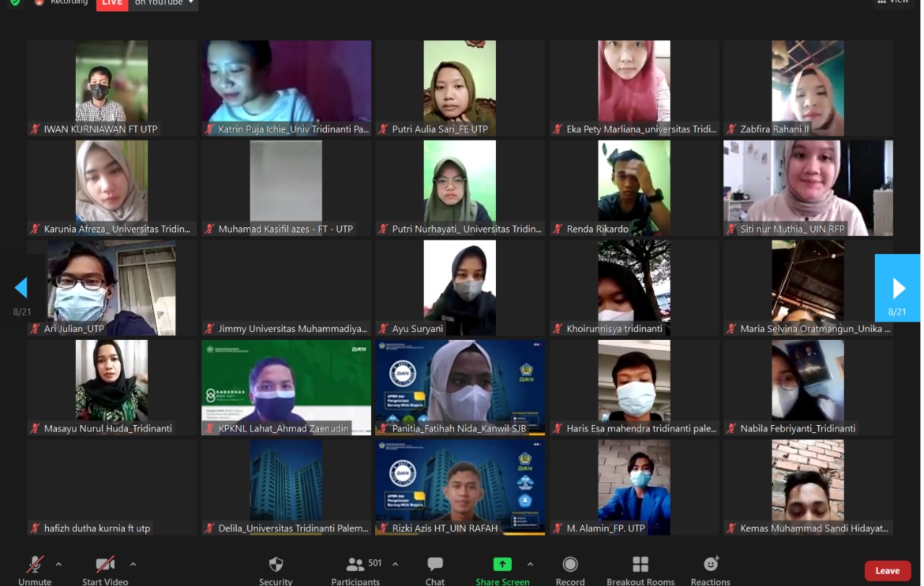This screenshot has width=924, height=586.
Task: Expand video options arrow next to Start Video
Action: tap(133, 564)
